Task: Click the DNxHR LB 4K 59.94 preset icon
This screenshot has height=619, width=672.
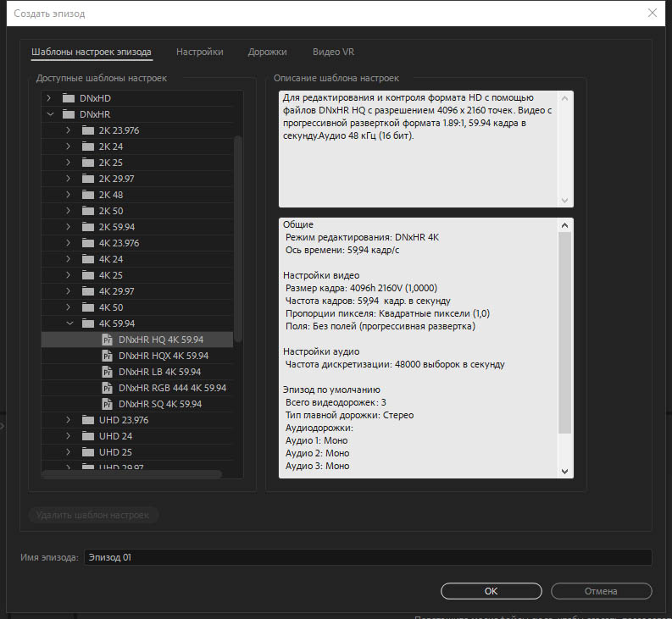Action: 107,372
